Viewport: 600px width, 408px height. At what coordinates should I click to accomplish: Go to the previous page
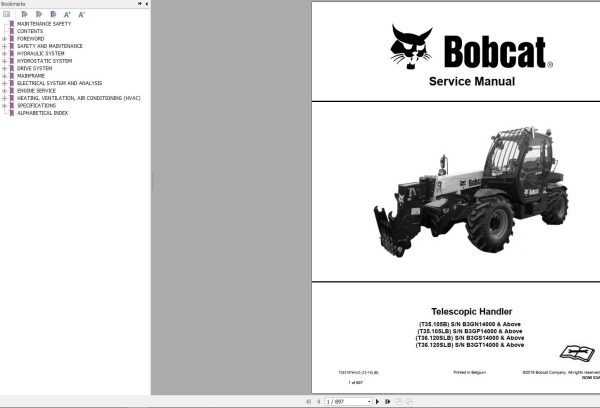pyautogui.click(x=318, y=401)
